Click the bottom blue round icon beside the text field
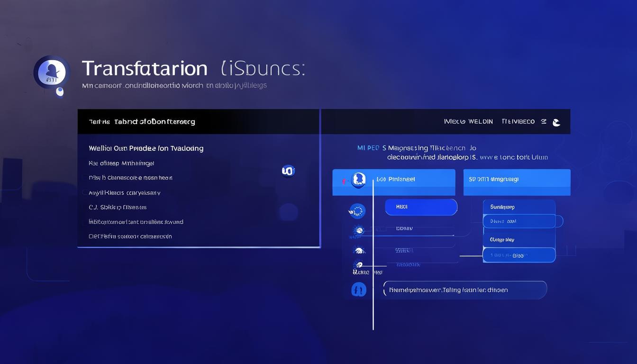 click(x=359, y=289)
